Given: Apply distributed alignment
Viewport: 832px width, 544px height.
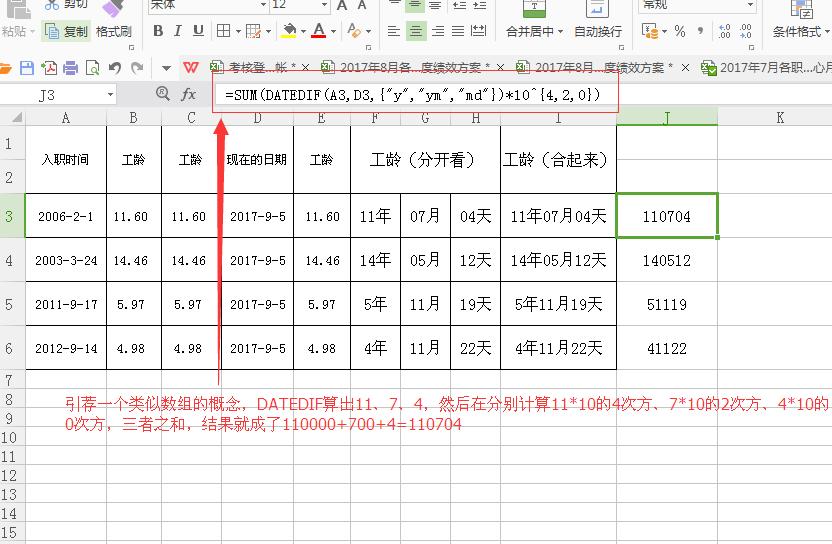Looking at the screenshot, I should pos(478,31).
